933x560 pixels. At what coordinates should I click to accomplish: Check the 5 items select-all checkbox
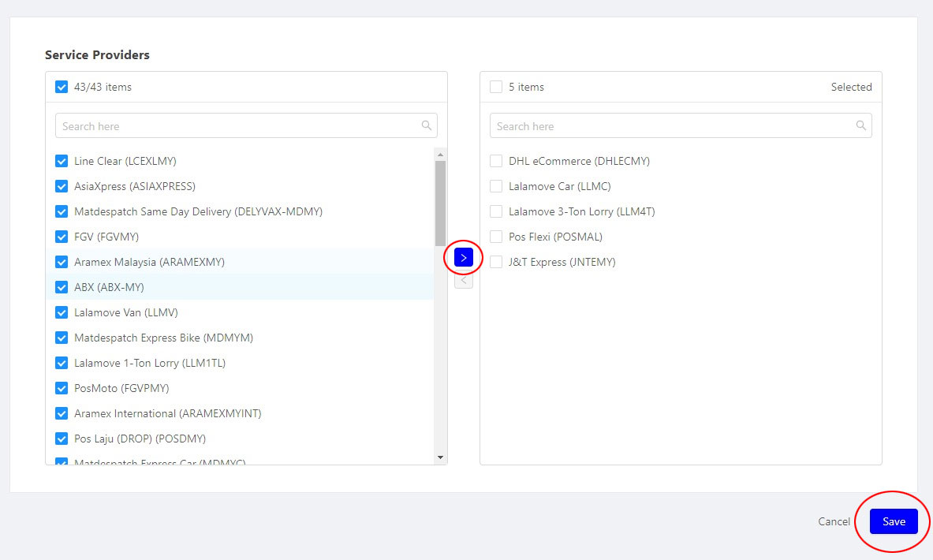coord(495,87)
